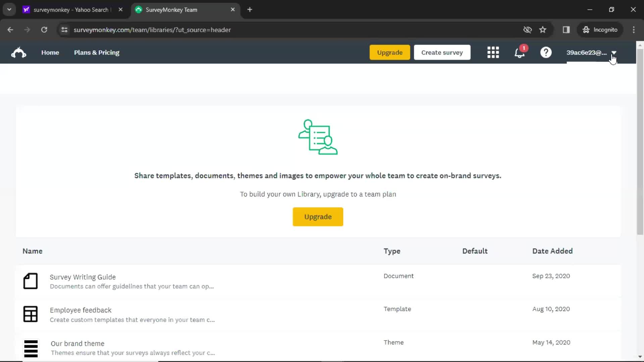The image size is (644, 362).
Task: Go to Home in navigation
Action: coord(50,53)
